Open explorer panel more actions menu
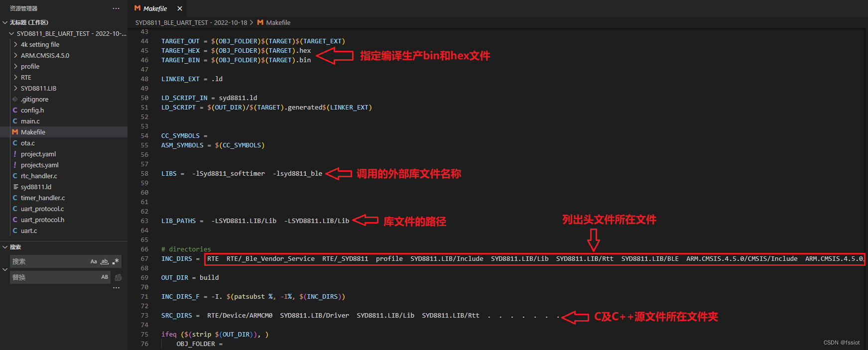The image size is (868, 350). tap(116, 8)
